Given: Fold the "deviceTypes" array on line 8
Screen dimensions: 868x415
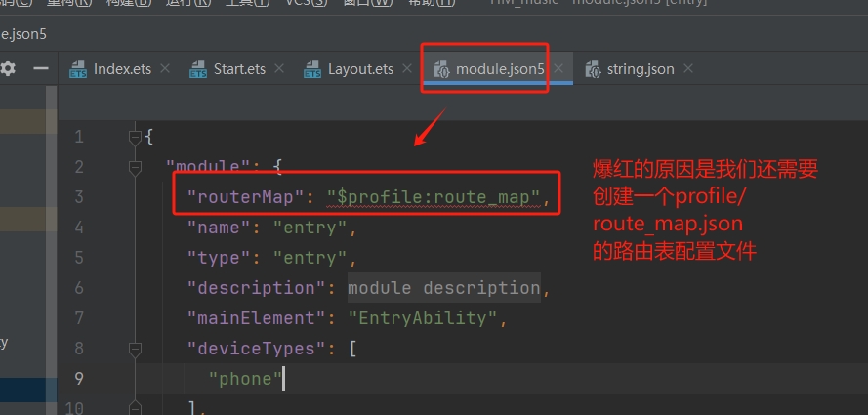Looking at the screenshot, I should (x=135, y=349).
